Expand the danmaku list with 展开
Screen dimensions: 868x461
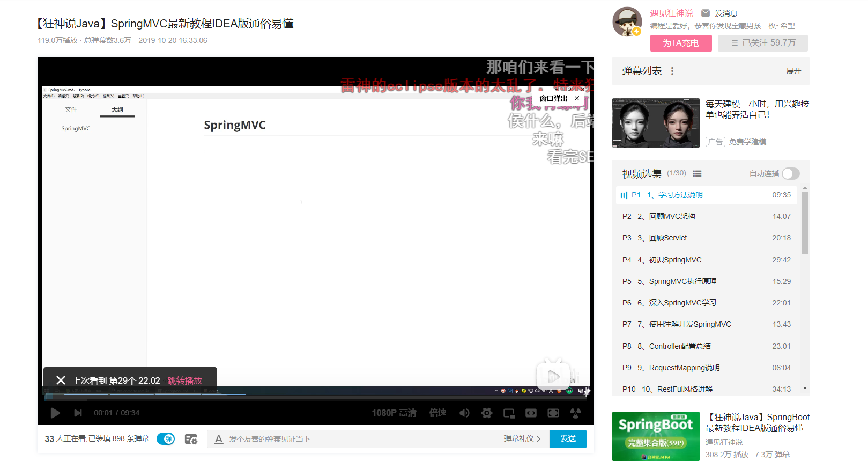[793, 71]
